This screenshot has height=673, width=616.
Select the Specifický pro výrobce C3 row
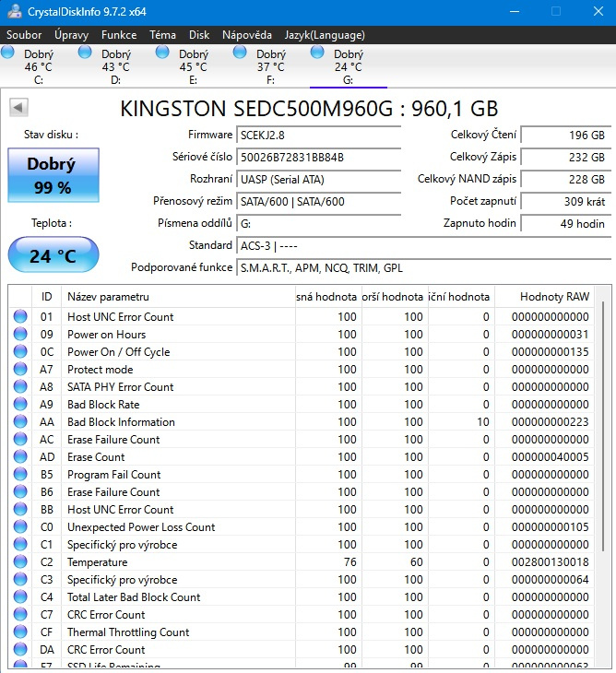point(302,580)
